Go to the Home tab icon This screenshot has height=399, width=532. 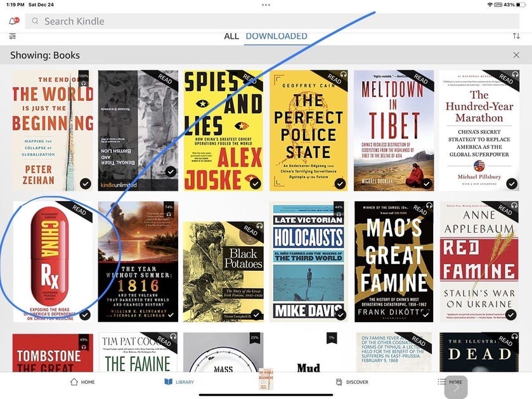74,382
